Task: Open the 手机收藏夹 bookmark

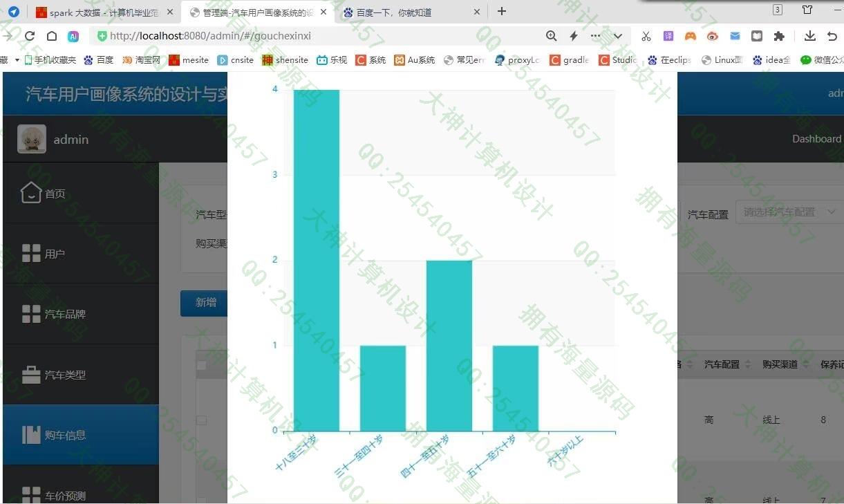Action: click(50, 60)
